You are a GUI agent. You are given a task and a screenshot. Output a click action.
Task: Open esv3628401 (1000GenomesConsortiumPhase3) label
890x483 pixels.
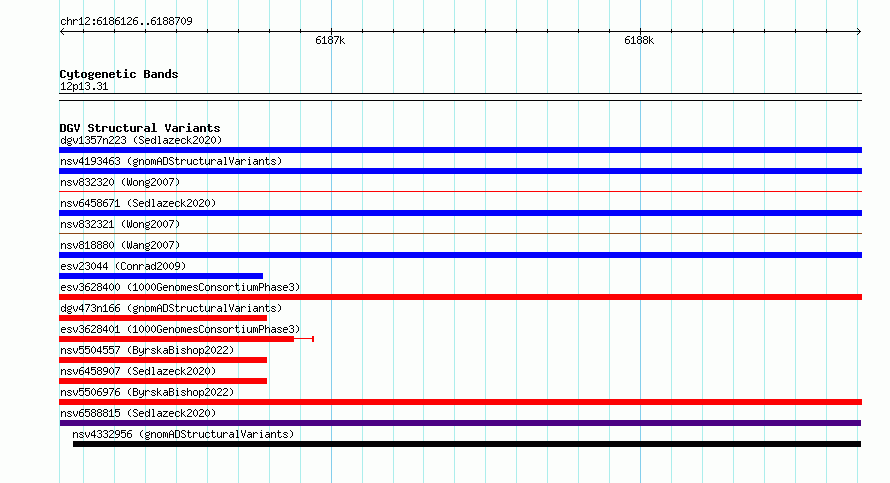tap(180, 329)
